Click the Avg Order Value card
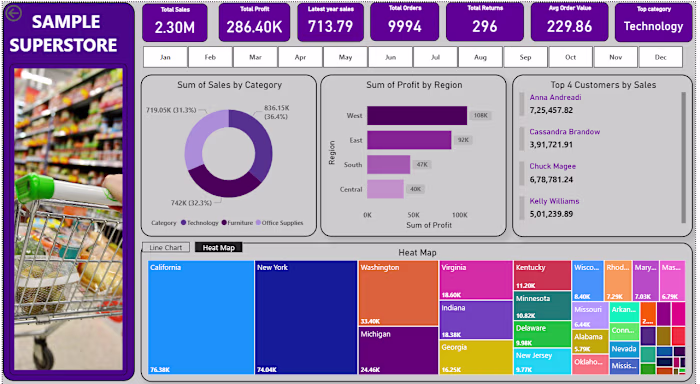Image resolution: width=700 pixels, height=384 pixels. tap(570, 21)
